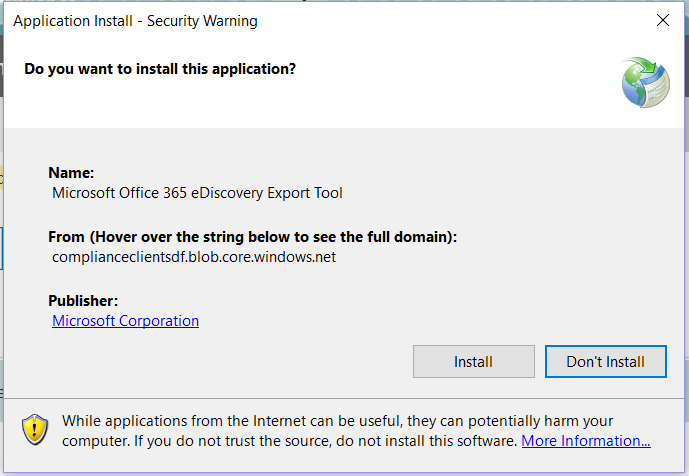Click the globe application install icon
This screenshot has height=476, width=689.
645,82
